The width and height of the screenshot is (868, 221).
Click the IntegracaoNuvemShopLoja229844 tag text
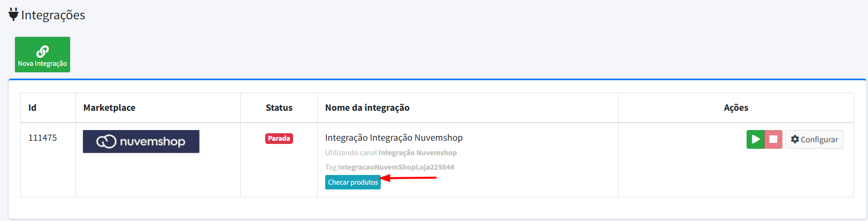[x=396, y=167]
